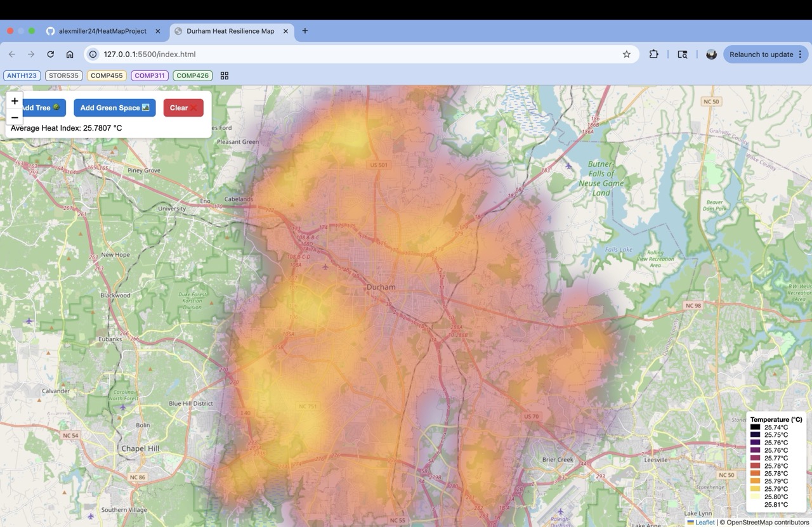Open the tab search media icon

(683, 55)
